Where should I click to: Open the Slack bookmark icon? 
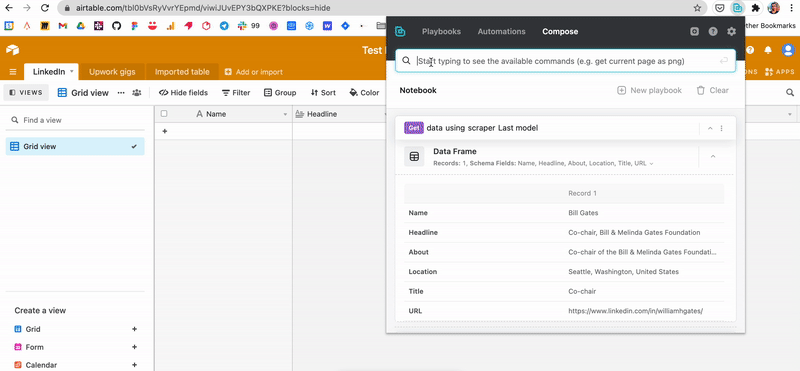(242, 26)
